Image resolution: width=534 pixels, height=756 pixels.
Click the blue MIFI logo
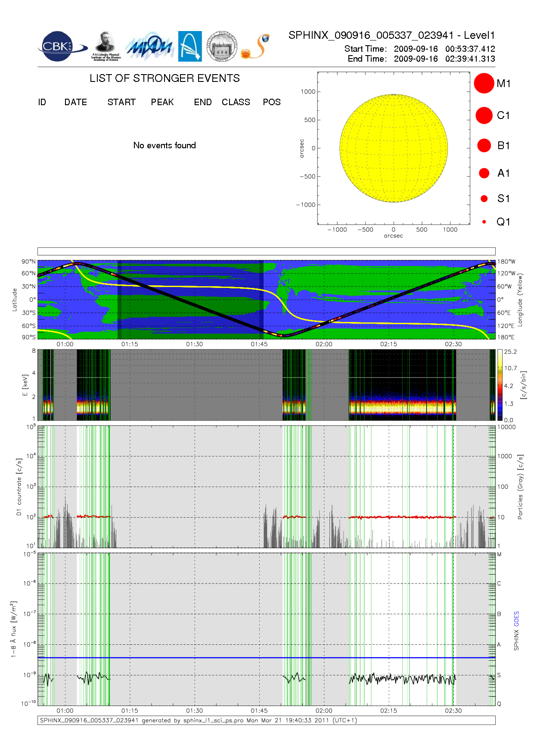(x=149, y=47)
